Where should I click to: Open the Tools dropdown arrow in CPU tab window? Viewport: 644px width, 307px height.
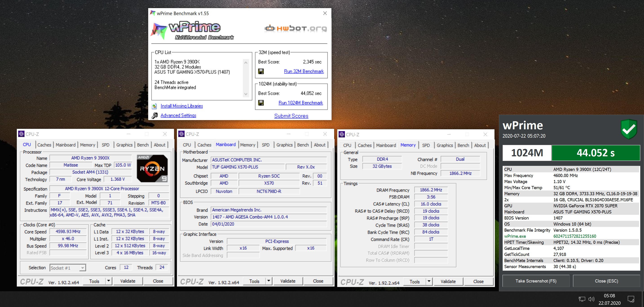point(108,281)
